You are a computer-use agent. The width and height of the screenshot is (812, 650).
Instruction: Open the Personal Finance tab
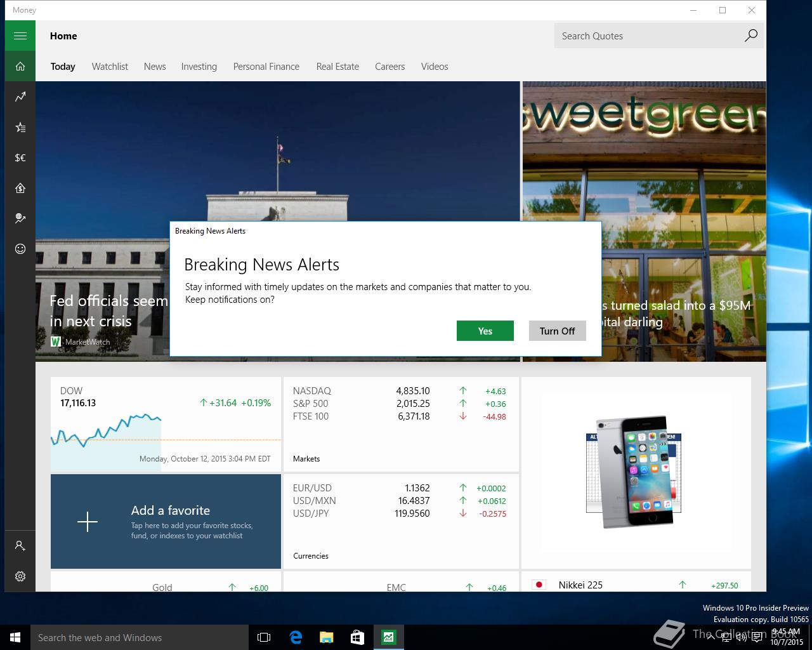266,67
